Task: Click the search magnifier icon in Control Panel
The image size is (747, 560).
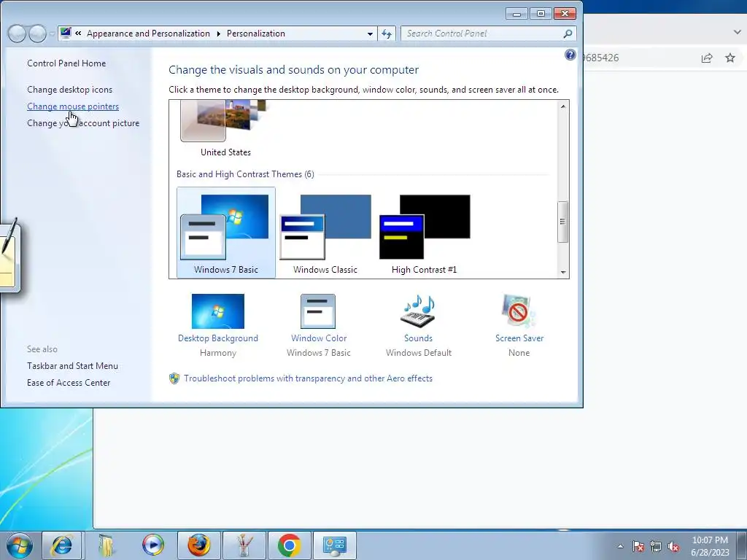Action: [x=568, y=34]
